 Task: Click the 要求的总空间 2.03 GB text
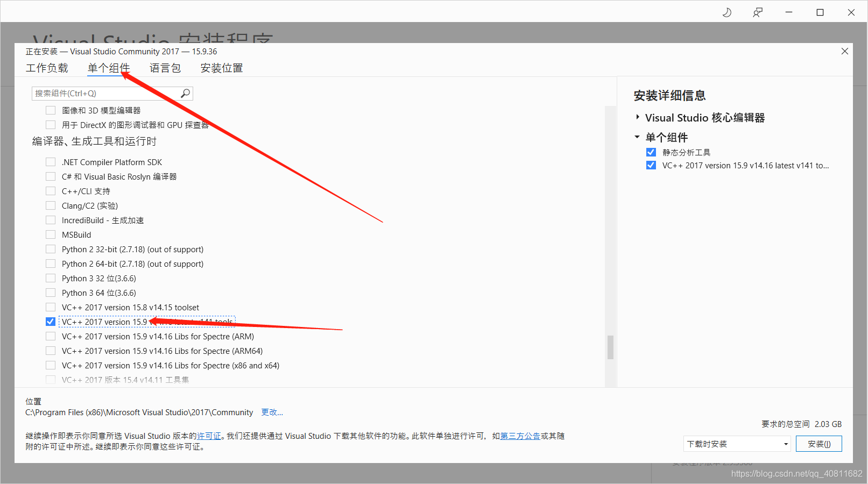click(802, 424)
